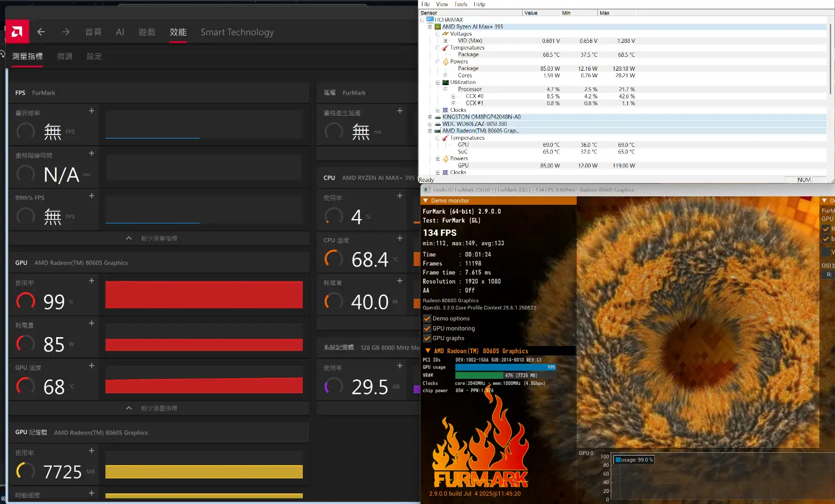Click the plus icon beside 畫格產生延遲
Image resolution: width=835 pixels, height=504 pixels.
click(x=400, y=111)
